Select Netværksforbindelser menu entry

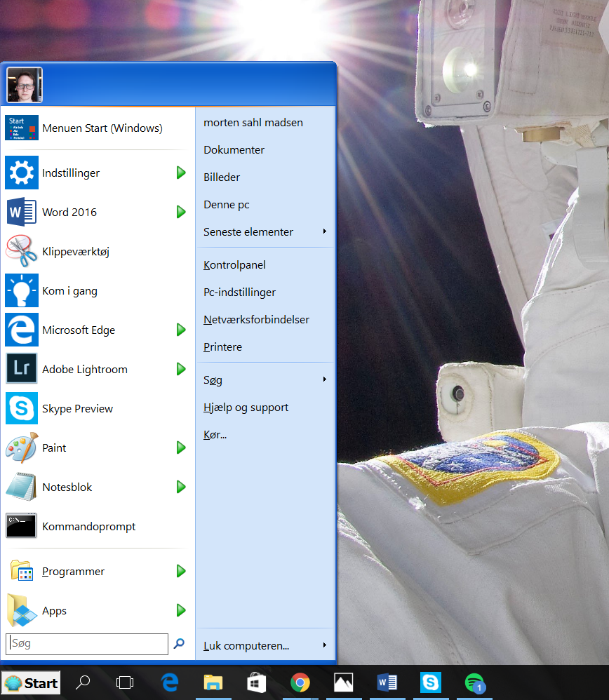(256, 319)
